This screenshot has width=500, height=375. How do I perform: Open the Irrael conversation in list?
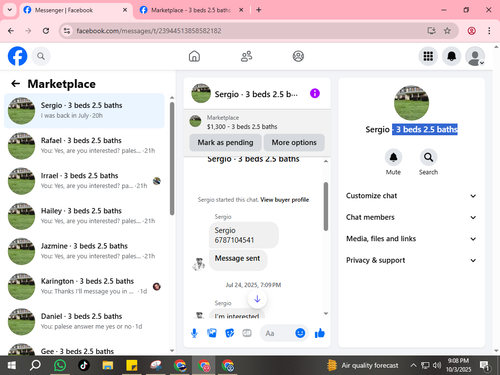coord(84,181)
